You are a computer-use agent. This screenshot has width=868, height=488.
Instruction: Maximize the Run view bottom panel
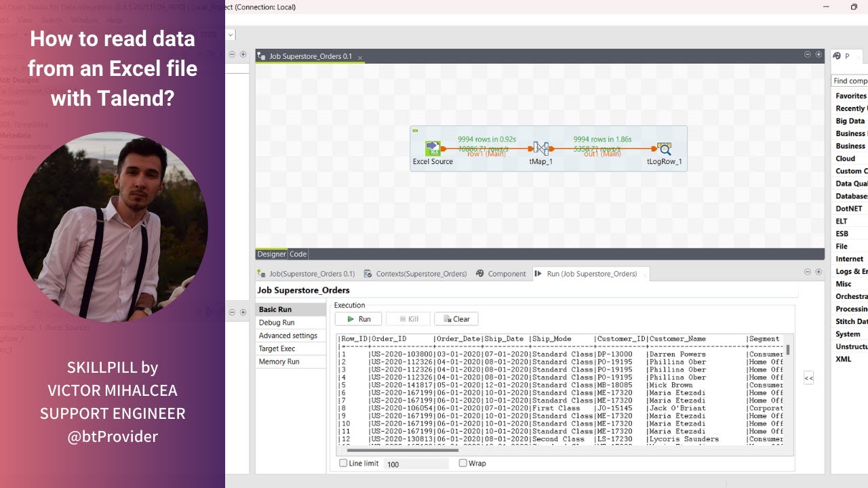click(x=818, y=272)
